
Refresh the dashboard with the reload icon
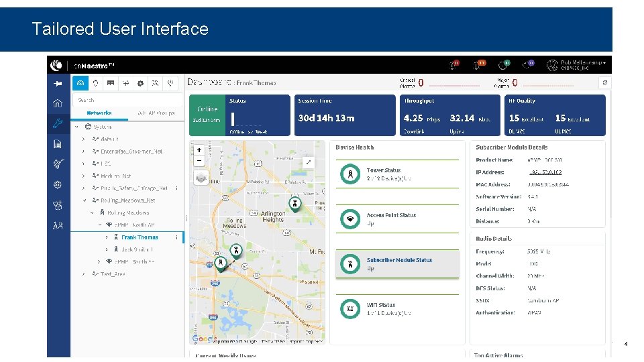tap(605, 82)
